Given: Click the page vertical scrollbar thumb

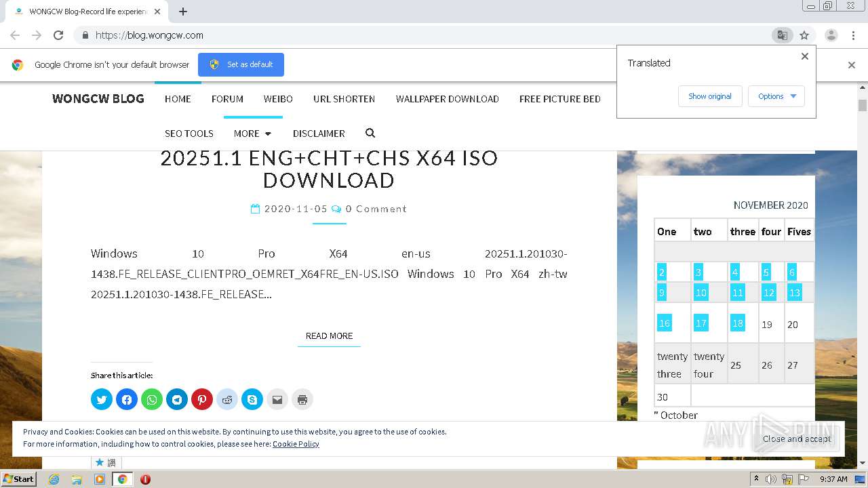Looking at the screenshot, I should pos(863,105).
